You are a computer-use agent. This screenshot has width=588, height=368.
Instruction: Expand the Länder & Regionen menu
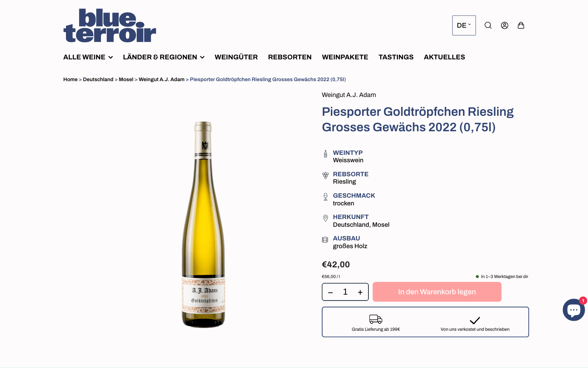(164, 57)
